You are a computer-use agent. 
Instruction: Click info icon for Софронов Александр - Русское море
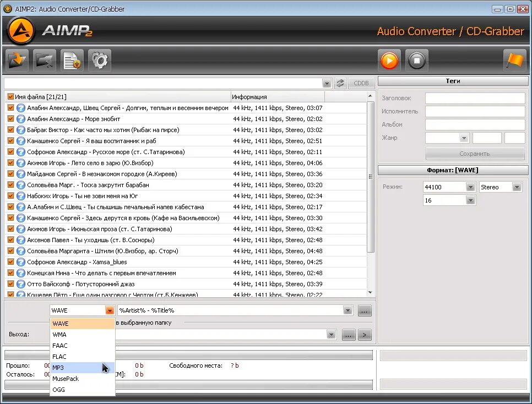[x=21, y=152]
